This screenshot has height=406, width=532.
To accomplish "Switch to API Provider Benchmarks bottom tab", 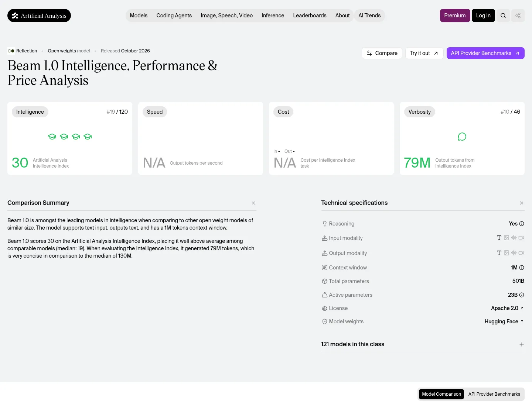I will coord(494,394).
